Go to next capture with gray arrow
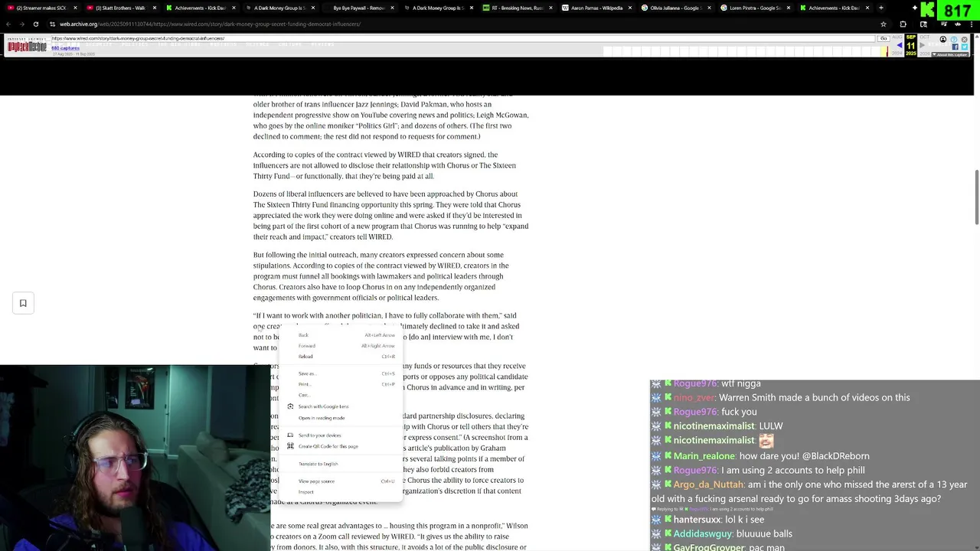Image resolution: width=980 pixels, height=551 pixels. pyautogui.click(x=921, y=46)
